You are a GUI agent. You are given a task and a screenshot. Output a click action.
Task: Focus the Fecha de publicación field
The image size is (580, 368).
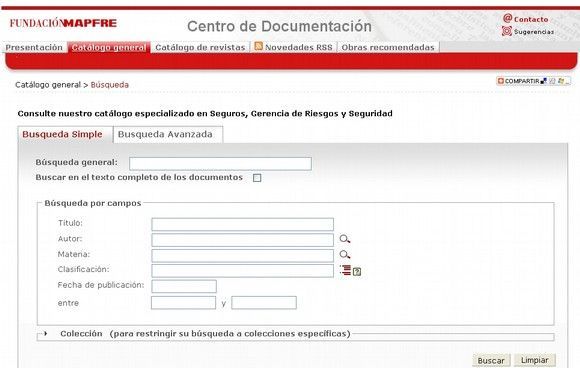tap(184, 286)
